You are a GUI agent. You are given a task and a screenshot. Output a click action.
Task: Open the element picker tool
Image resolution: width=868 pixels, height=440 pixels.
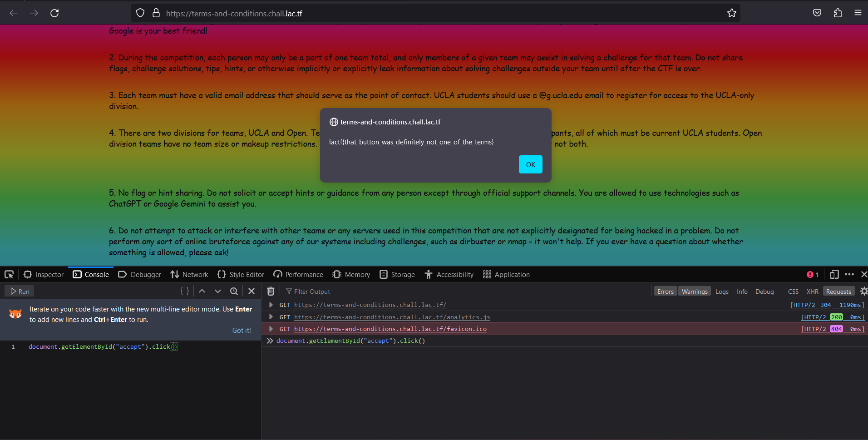tap(9, 274)
